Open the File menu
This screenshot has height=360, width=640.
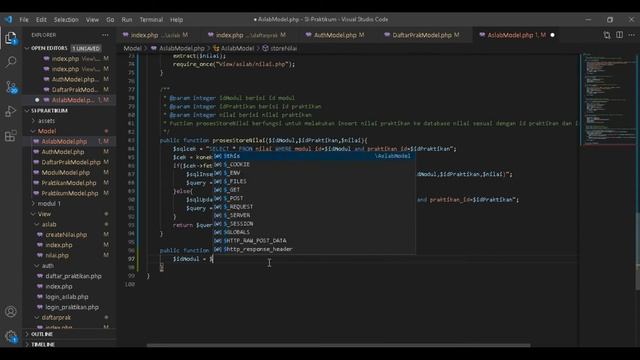click(x=24, y=20)
